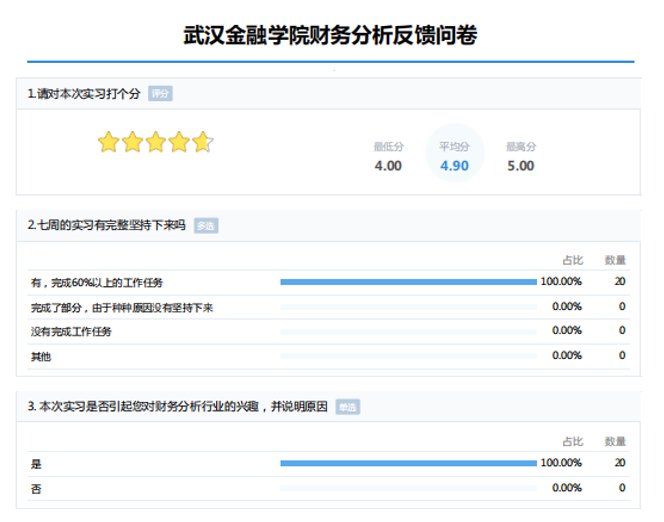Click the 100.00% value in question 2
The height and width of the screenshot is (522, 664).
coord(561,281)
